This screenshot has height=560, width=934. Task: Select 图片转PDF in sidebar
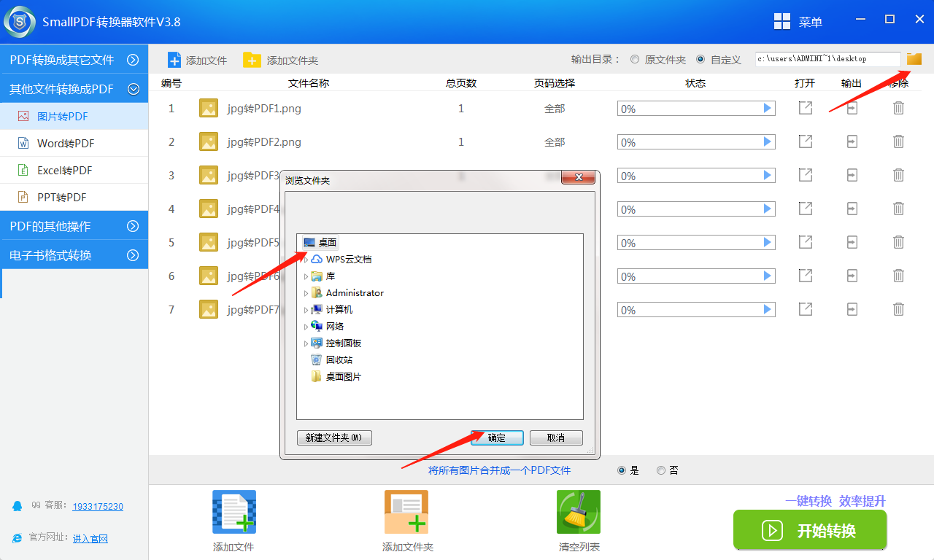pos(74,116)
